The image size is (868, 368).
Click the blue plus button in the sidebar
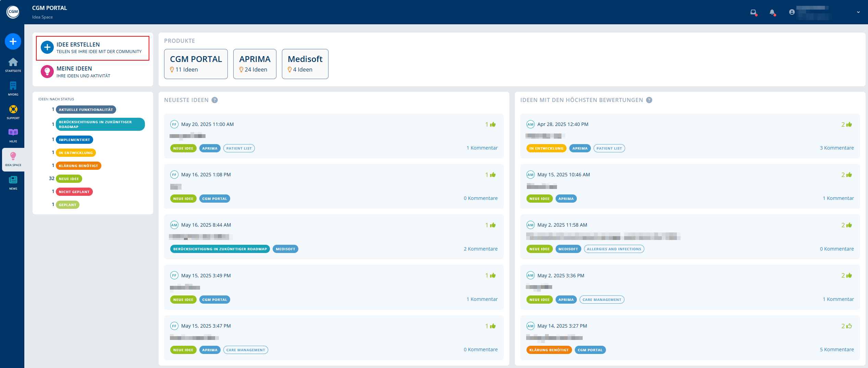13,41
